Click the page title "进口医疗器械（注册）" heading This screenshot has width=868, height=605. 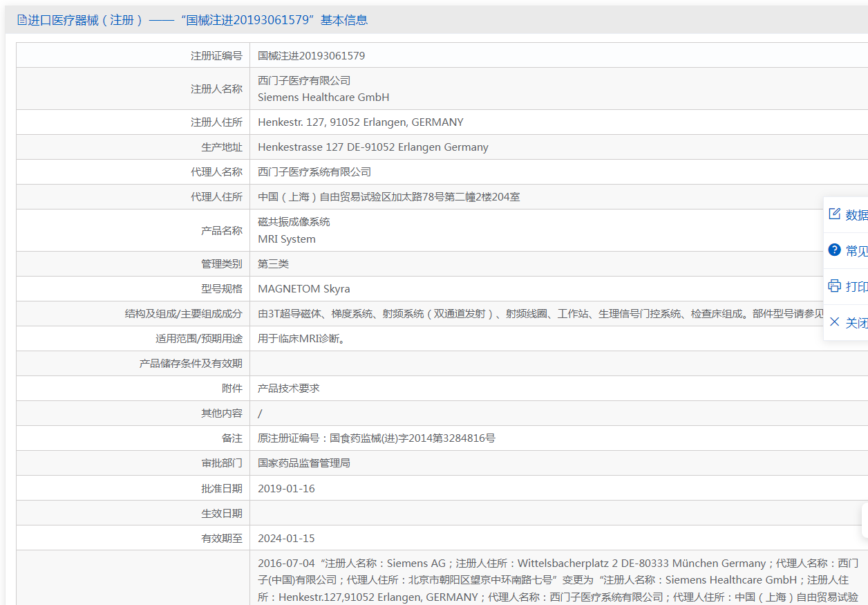click(x=86, y=20)
